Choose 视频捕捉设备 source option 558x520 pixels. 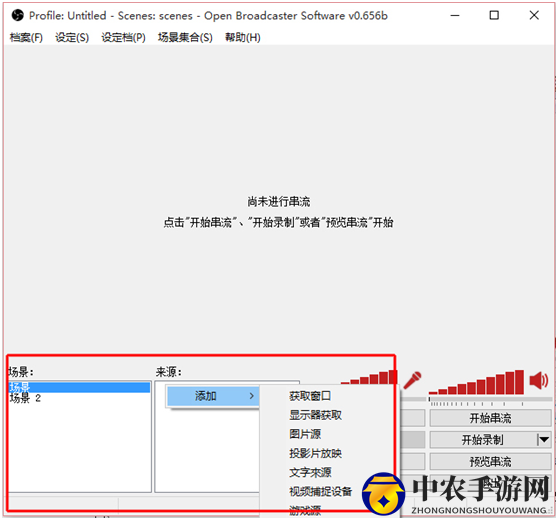tap(320, 492)
